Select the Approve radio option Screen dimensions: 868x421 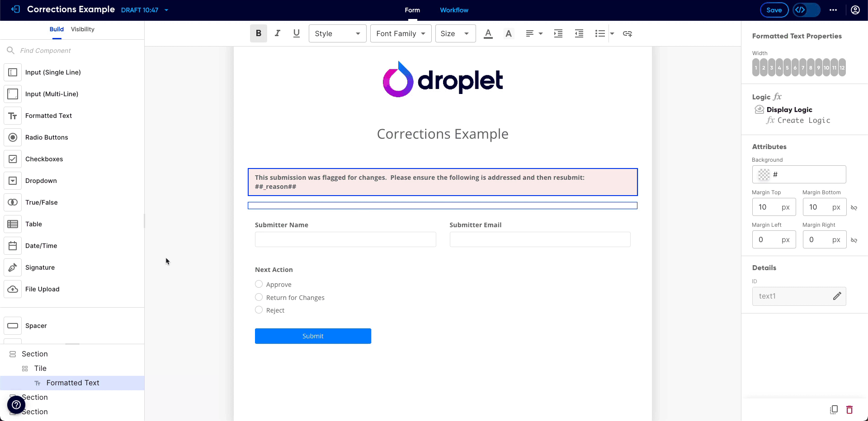(x=259, y=284)
